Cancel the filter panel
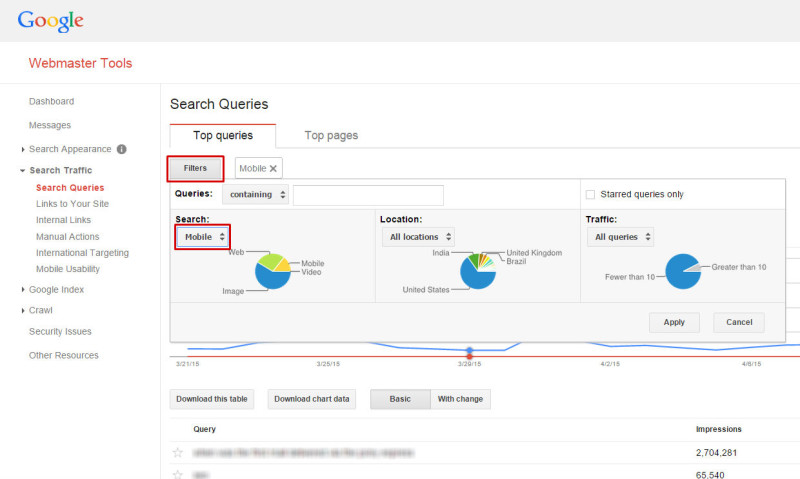Screen dimensions: 800x479 739,322
